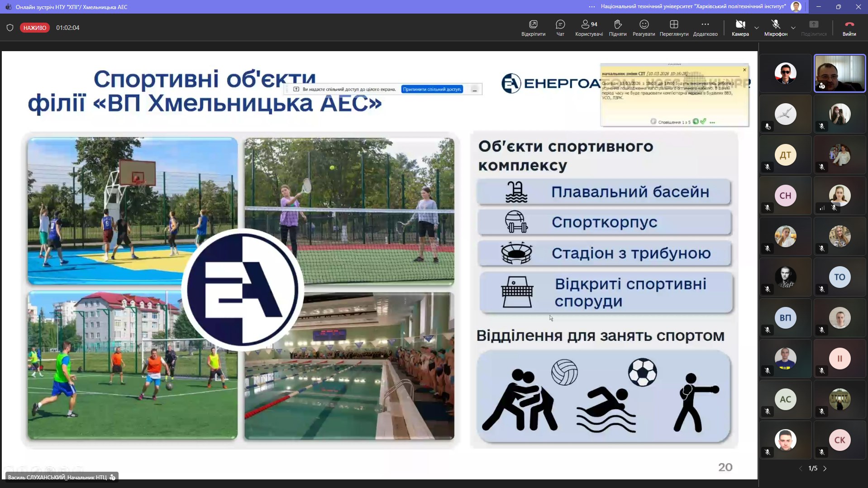Click the НАЖИВО live badge
This screenshot has width=868, height=488.
click(x=35, y=28)
